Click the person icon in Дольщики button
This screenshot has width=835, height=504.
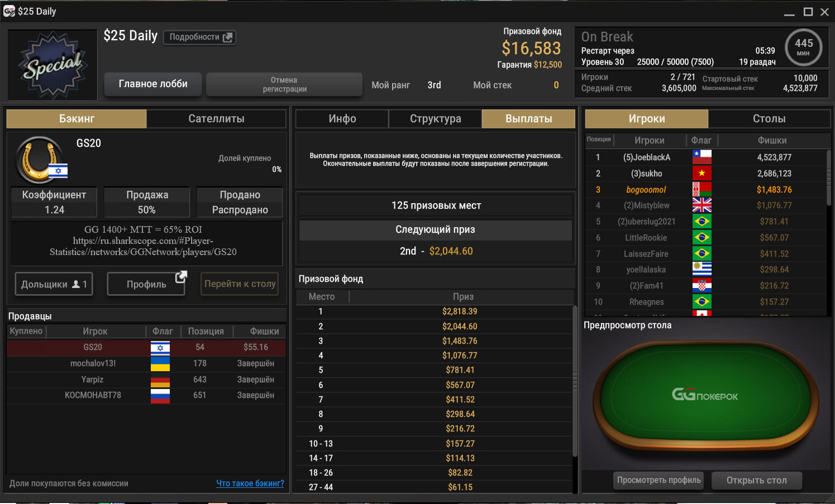click(76, 284)
